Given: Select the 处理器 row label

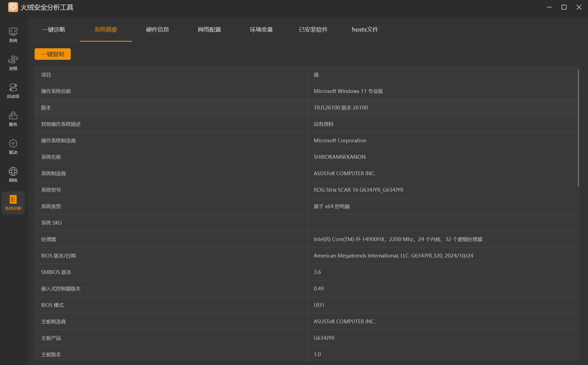Looking at the screenshot, I should pyautogui.click(x=49, y=239).
